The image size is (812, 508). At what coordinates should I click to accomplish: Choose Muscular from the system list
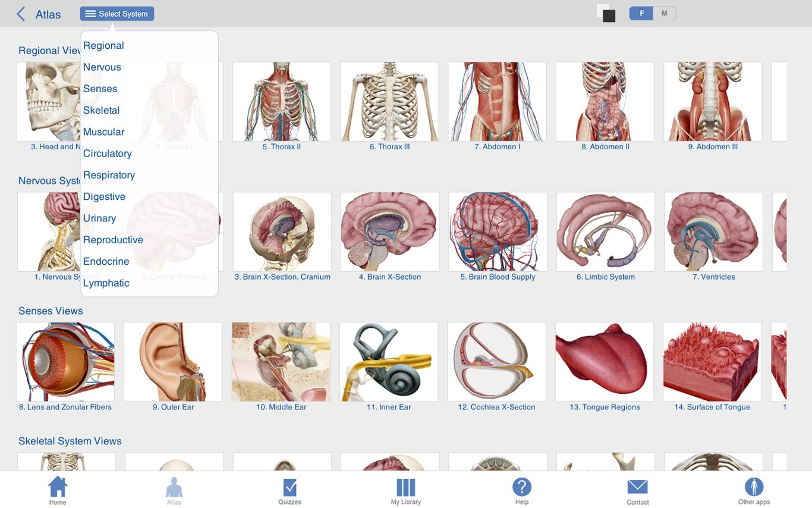(104, 132)
